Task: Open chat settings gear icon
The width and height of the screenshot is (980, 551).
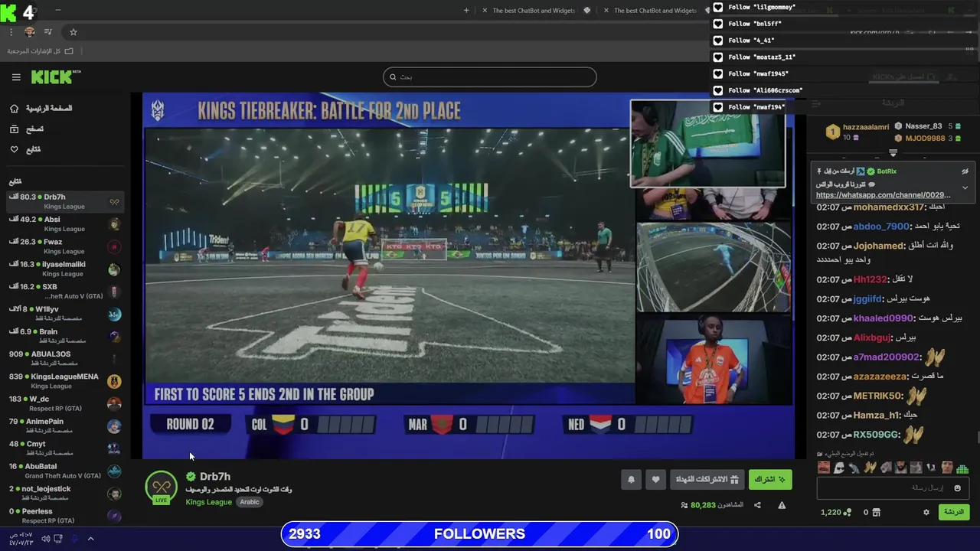Action: [926, 512]
